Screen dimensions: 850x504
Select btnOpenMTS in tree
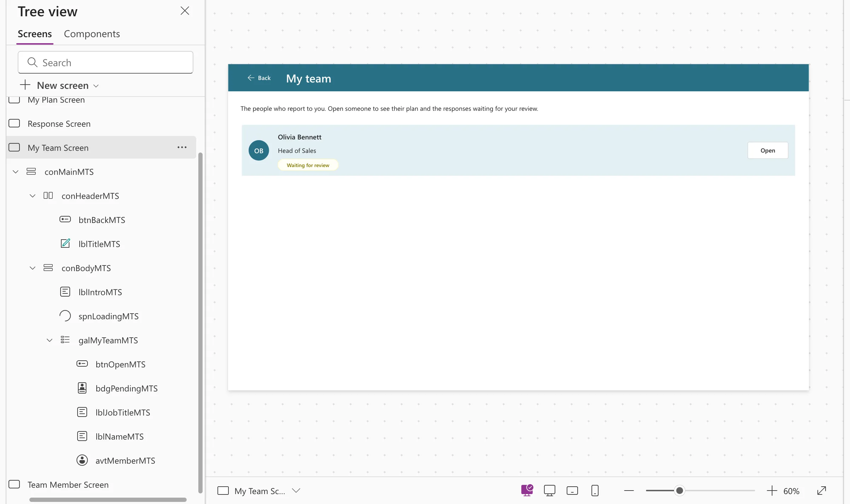pyautogui.click(x=120, y=365)
